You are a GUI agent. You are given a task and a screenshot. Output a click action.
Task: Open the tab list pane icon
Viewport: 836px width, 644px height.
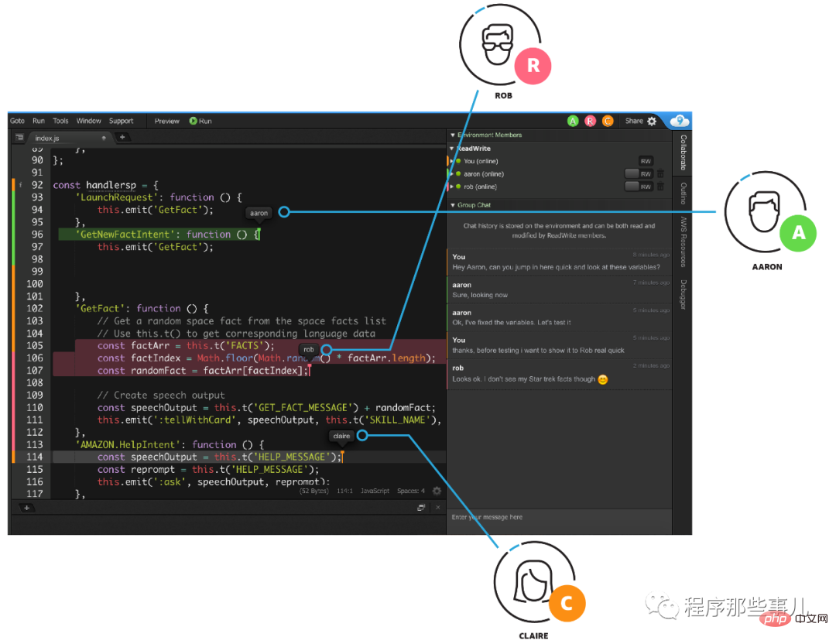tap(19, 138)
